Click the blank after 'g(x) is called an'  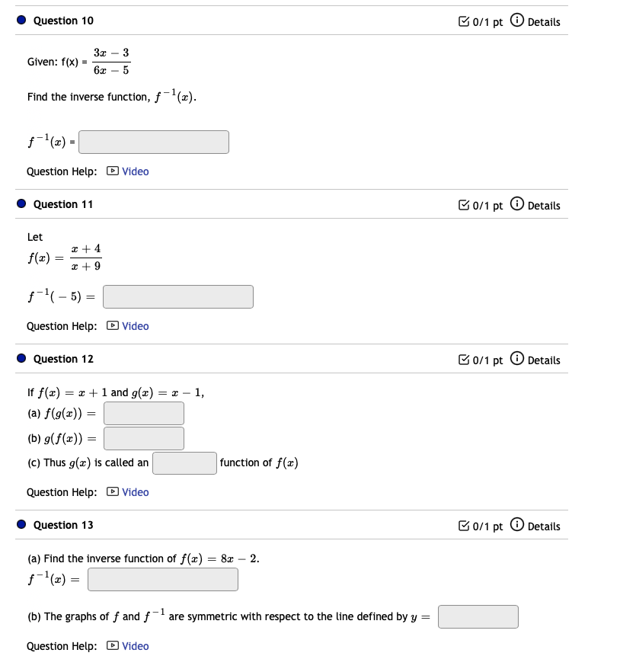[184, 462]
